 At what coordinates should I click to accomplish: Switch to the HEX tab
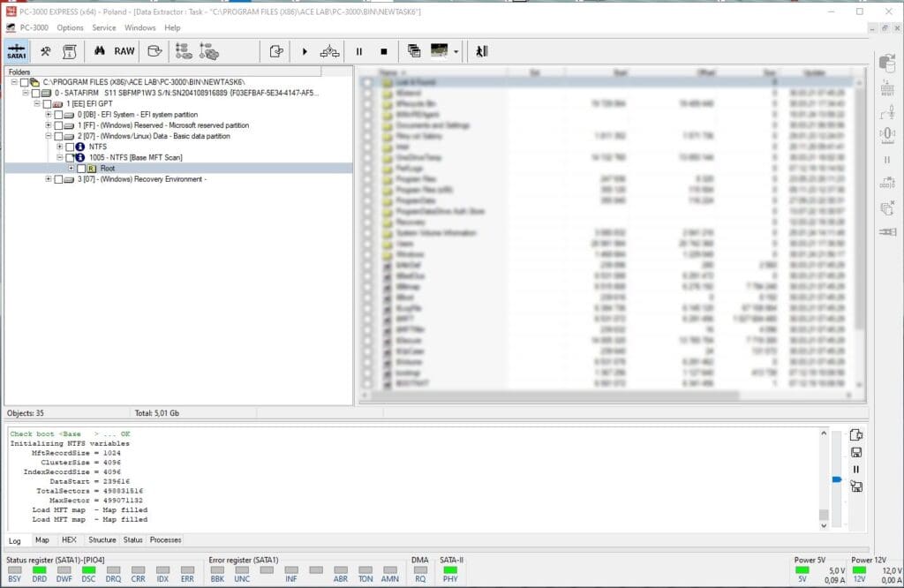point(69,540)
